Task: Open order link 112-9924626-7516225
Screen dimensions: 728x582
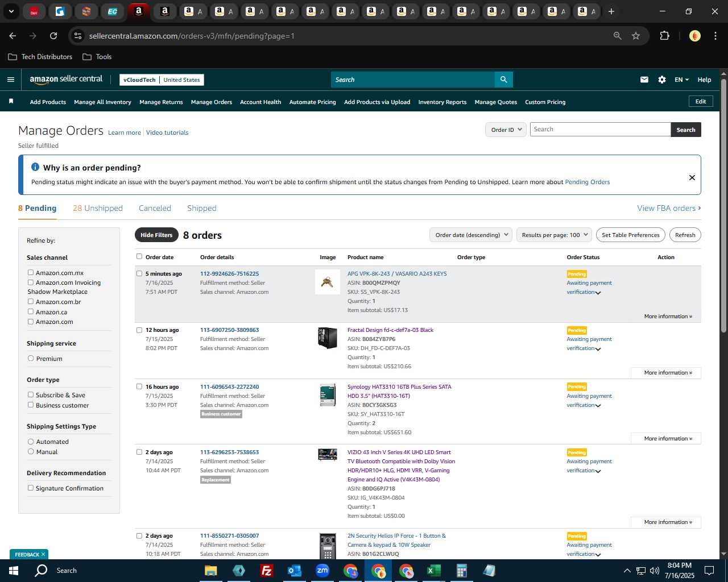Action: coord(229,273)
